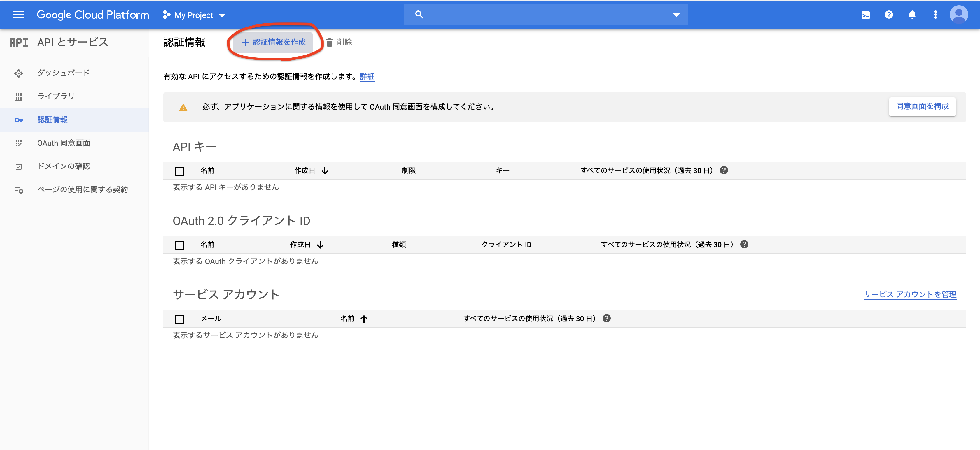
Task: Click 名前 column header in API キー table
Action: pos(208,171)
